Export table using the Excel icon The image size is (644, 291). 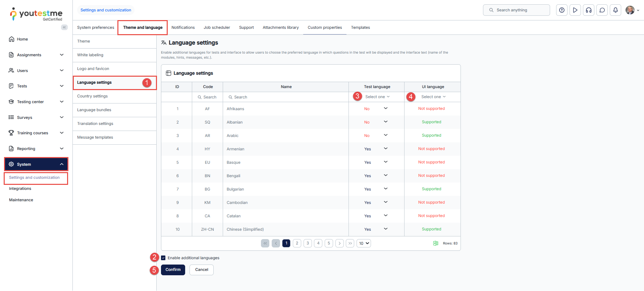435,243
